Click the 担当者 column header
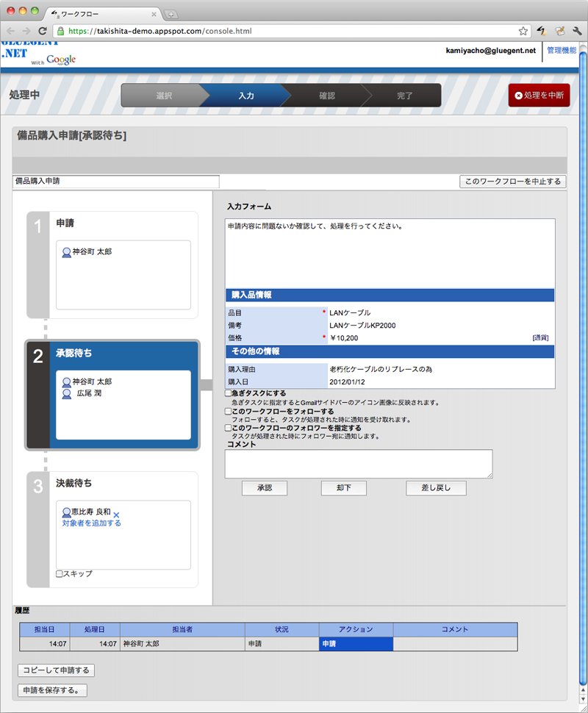The width and height of the screenshot is (588, 713). pyautogui.click(x=182, y=629)
